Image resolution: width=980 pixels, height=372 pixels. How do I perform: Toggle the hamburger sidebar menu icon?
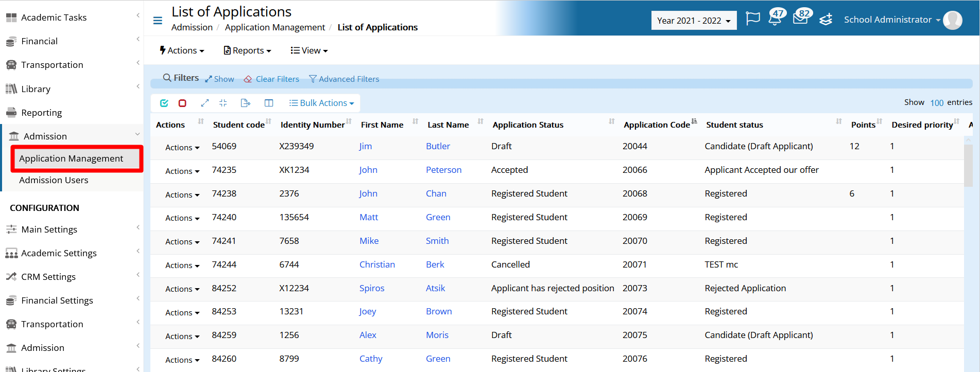(x=158, y=21)
